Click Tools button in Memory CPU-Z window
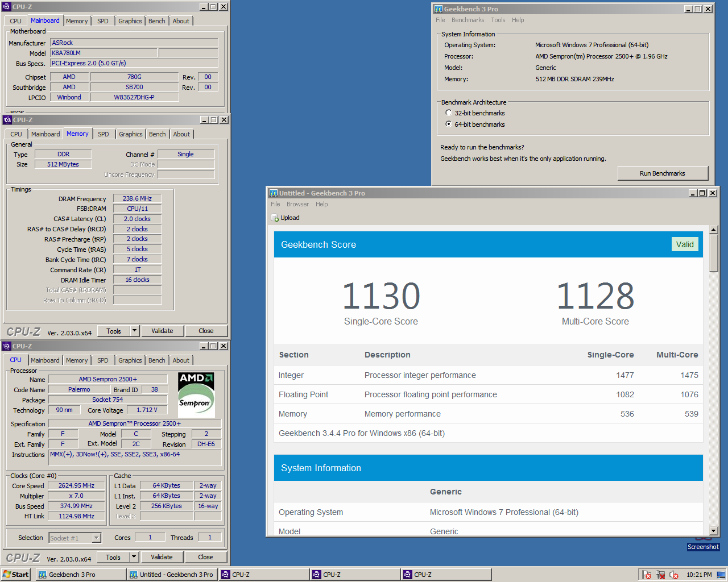728x582 pixels. pos(114,331)
